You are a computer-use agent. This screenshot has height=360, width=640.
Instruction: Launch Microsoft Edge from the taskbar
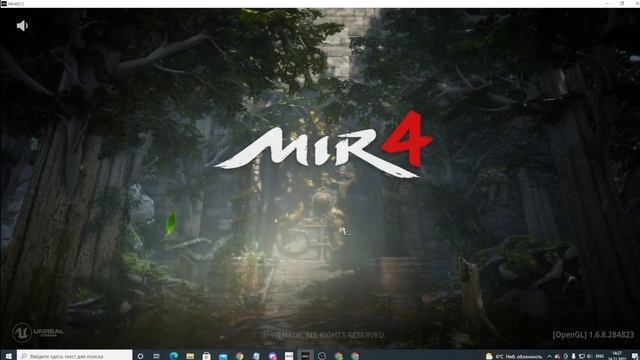click(173, 356)
